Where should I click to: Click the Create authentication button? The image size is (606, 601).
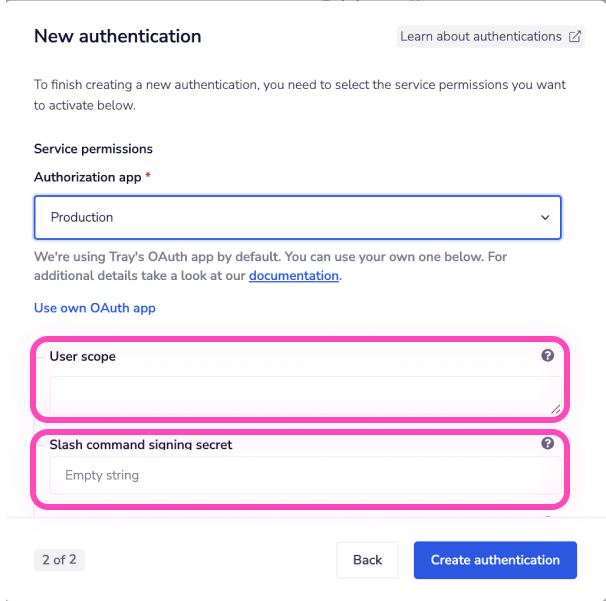tap(495, 560)
